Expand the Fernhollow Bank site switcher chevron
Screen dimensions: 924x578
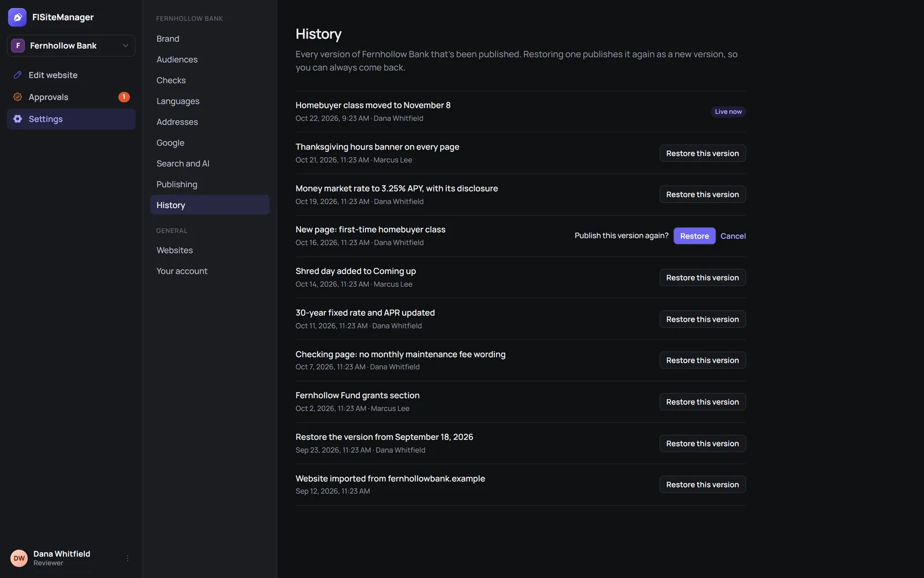(125, 46)
